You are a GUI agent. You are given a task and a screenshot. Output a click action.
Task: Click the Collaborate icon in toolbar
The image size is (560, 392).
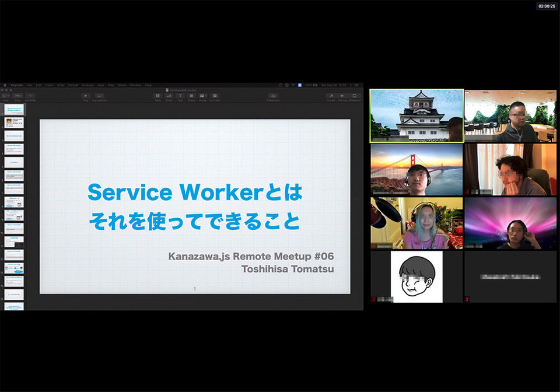point(273,96)
